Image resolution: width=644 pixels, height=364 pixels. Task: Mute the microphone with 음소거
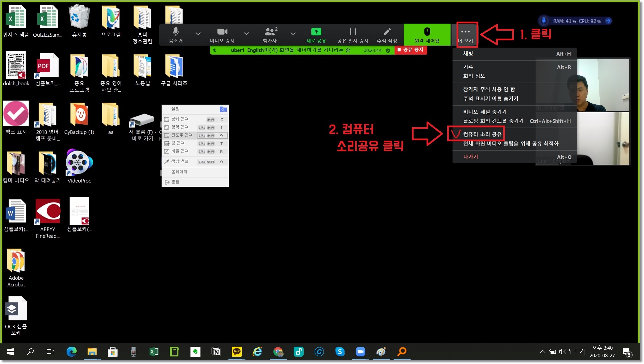[176, 35]
